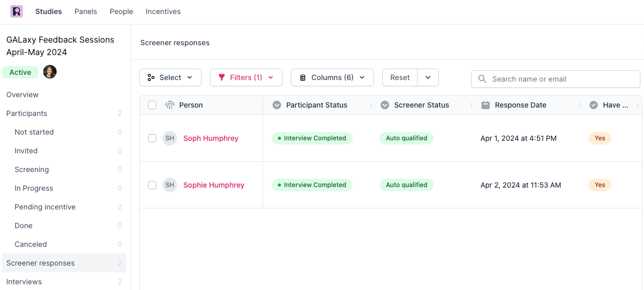
Task: Toggle the select-all header checkbox
Action: point(152,105)
